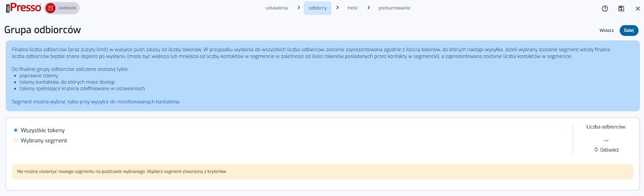Image resolution: width=644 pixels, height=196 pixels.
Task: Click the chevron after treść step
Action: pos(368,8)
